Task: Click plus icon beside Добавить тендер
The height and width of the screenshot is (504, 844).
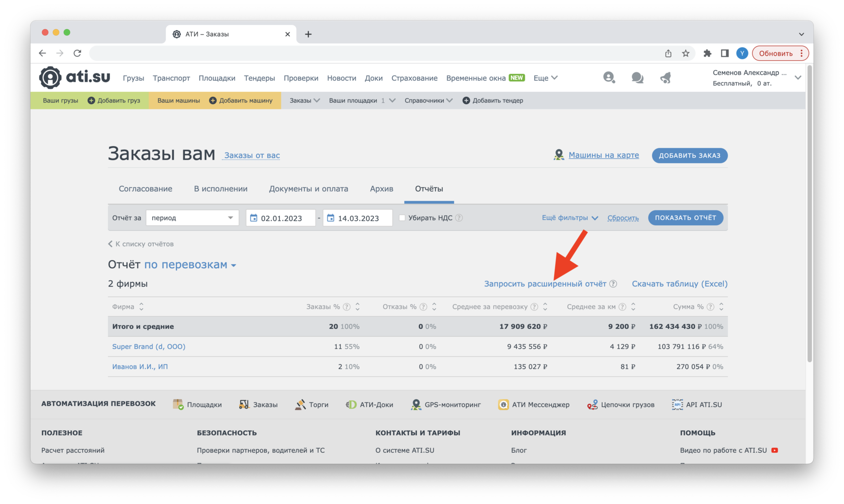Action: coord(466,100)
